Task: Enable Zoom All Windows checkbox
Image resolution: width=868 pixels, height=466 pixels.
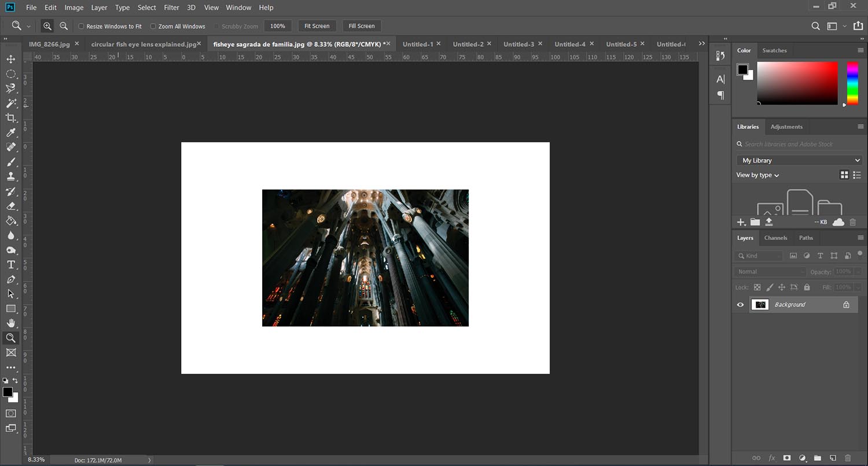Action: pyautogui.click(x=153, y=27)
